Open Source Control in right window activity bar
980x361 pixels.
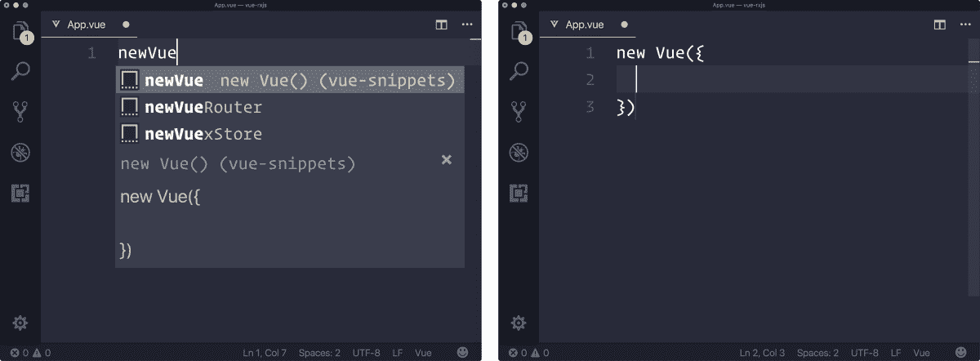[x=518, y=112]
